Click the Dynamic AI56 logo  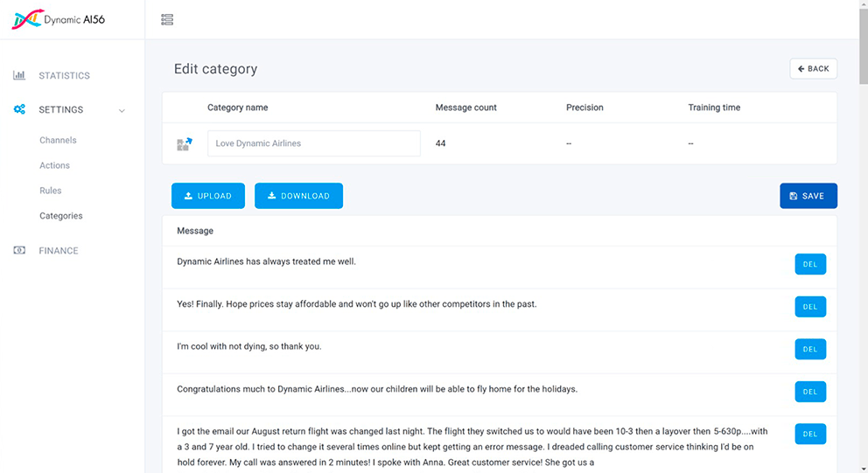58,19
